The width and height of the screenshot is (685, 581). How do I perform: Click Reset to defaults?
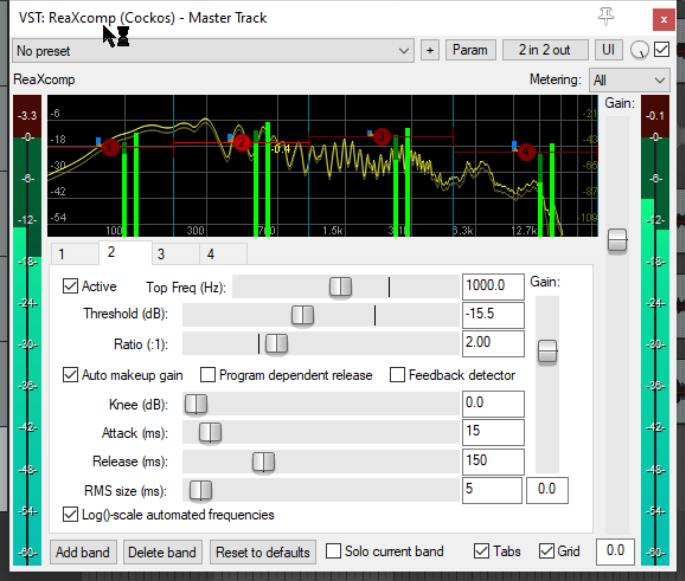click(x=263, y=552)
